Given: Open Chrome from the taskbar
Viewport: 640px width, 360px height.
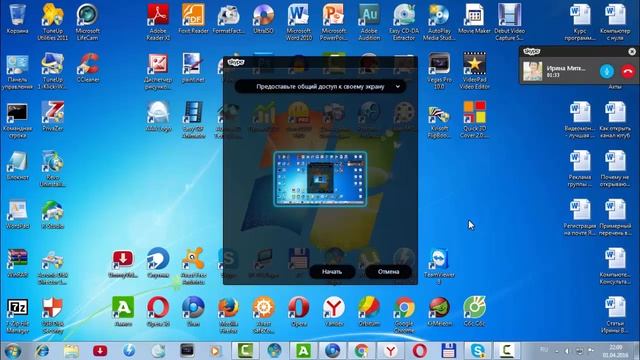Looking at the screenshot, I should tap(361, 351).
